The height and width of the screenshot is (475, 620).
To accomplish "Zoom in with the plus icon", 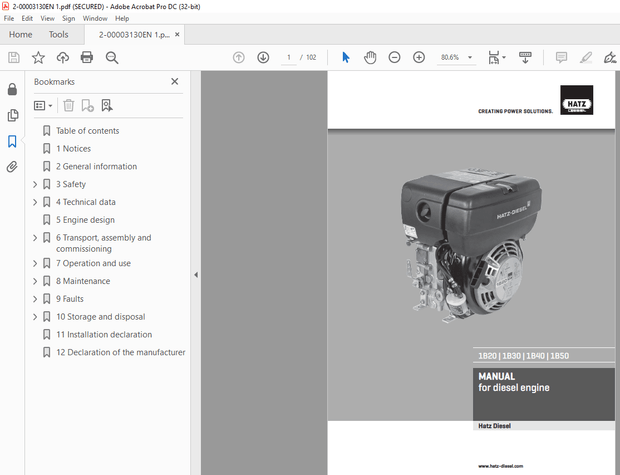I will click(x=419, y=58).
